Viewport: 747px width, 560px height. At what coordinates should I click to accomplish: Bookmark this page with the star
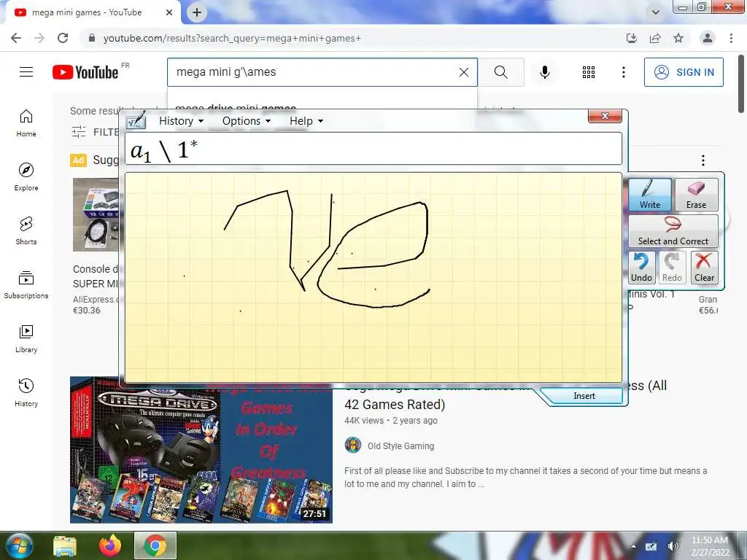pyautogui.click(x=678, y=38)
